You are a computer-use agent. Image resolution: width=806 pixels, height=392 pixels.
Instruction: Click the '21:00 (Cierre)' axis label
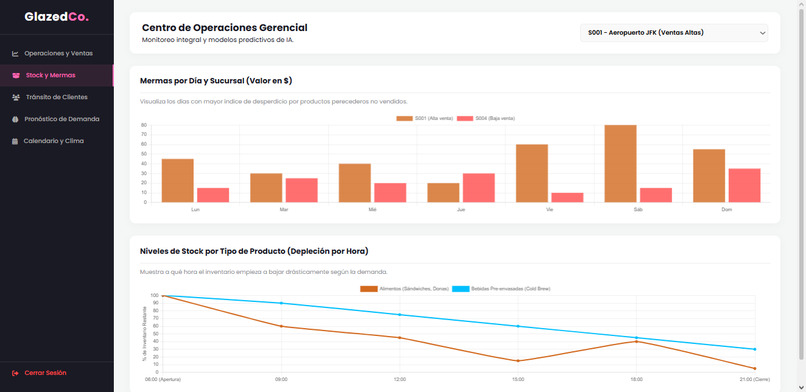click(755, 380)
